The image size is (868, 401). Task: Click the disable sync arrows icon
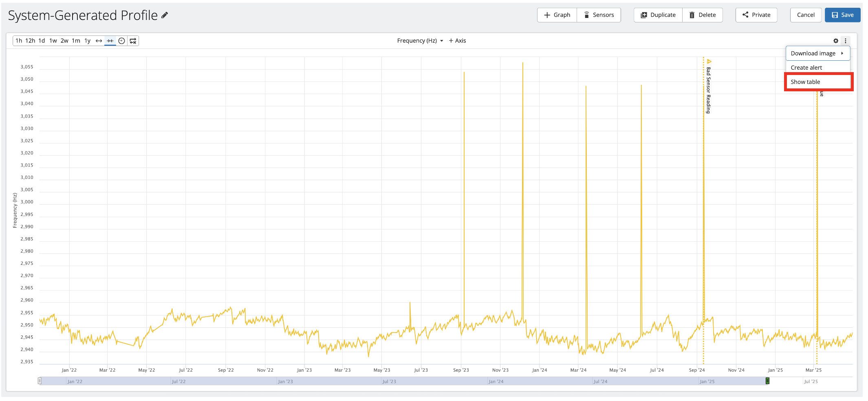tap(133, 41)
